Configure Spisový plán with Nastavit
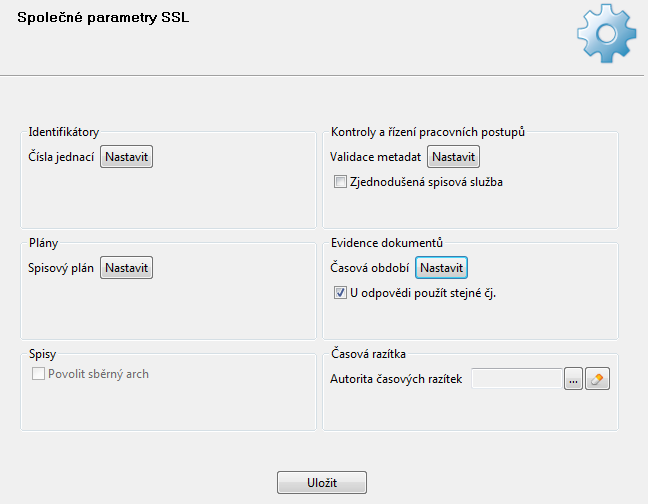648x504 pixels. click(x=126, y=268)
